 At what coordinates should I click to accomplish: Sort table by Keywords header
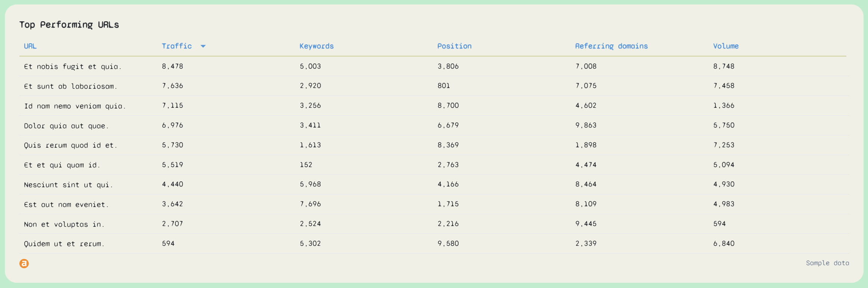[316, 46]
